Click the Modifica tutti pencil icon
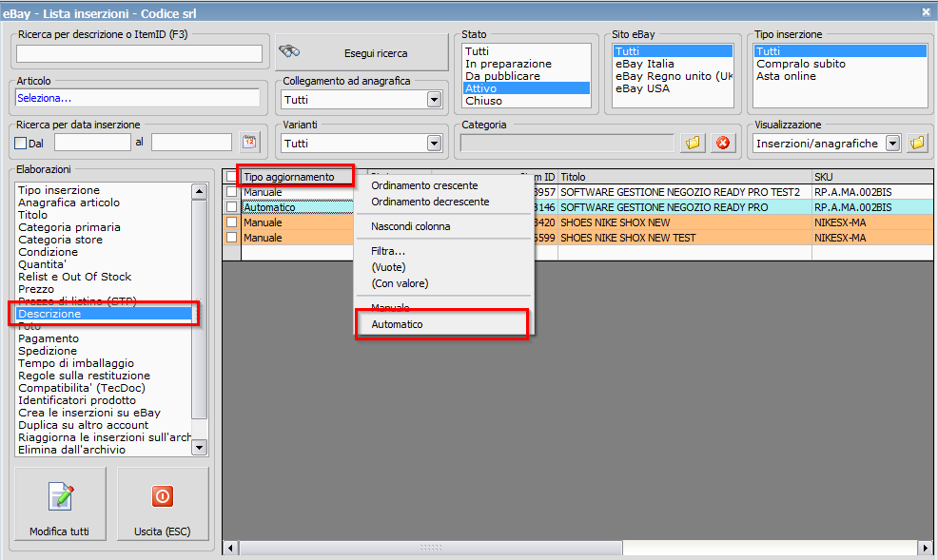Image resolution: width=938 pixels, height=560 pixels. (61, 496)
